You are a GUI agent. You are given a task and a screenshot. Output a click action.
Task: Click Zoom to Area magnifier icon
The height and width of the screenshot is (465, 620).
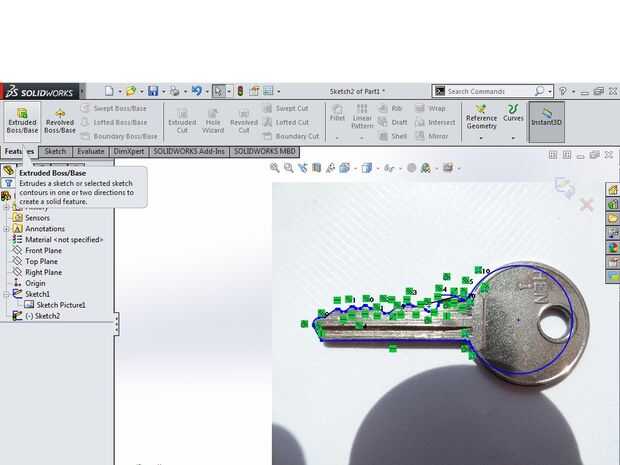coord(289,168)
